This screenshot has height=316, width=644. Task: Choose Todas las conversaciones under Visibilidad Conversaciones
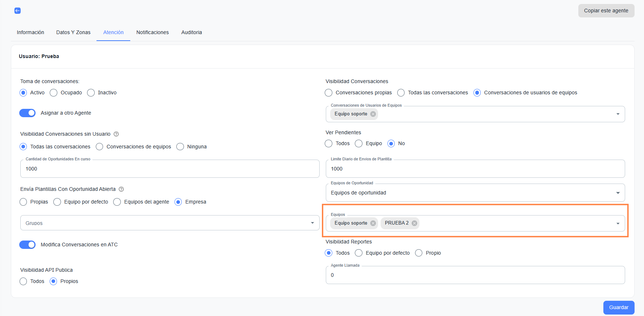pyautogui.click(x=401, y=93)
